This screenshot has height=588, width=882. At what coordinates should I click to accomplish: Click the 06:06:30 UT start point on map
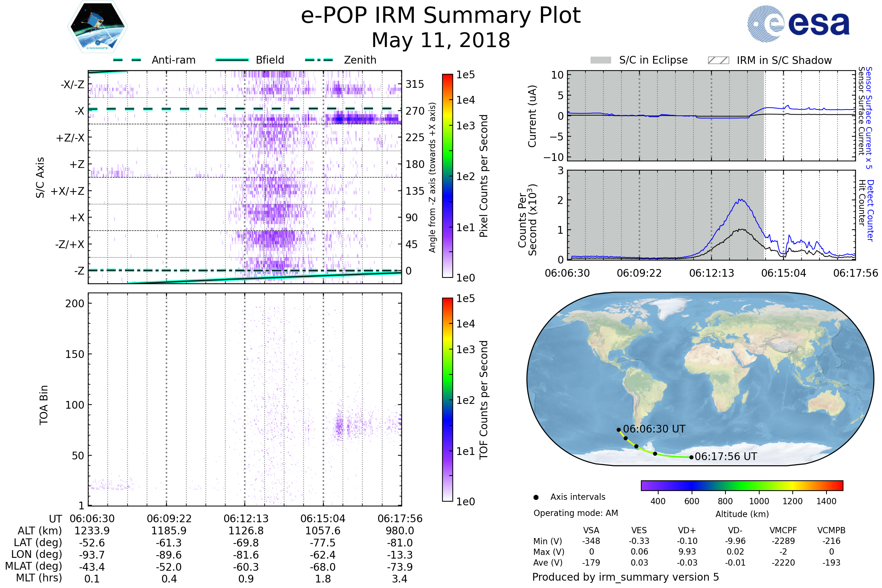pyautogui.click(x=619, y=430)
